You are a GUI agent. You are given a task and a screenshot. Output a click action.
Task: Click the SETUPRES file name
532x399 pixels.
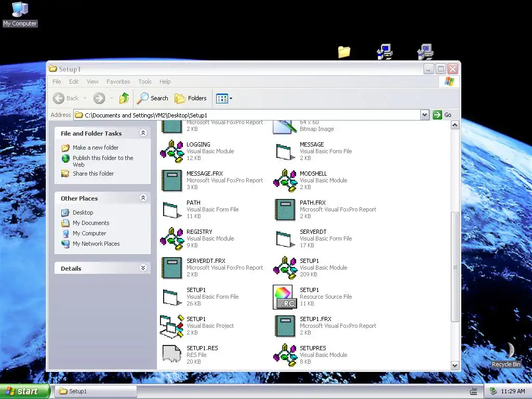pyautogui.click(x=313, y=348)
